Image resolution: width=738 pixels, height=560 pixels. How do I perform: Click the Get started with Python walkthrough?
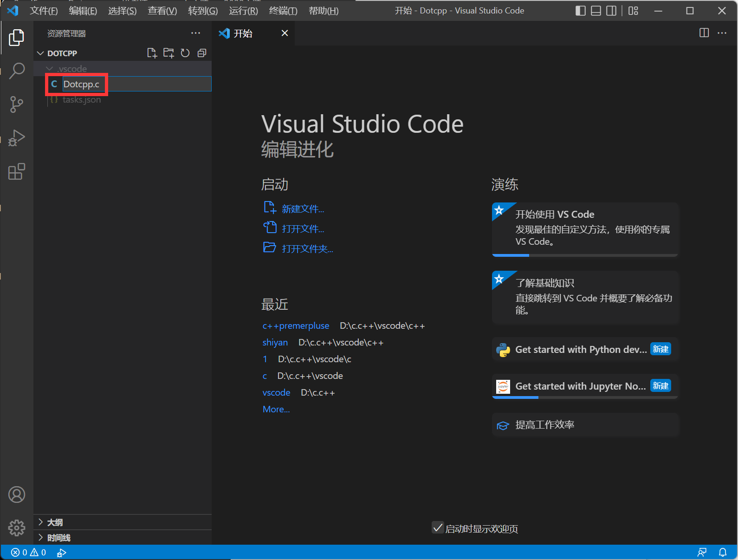[x=581, y=350]
